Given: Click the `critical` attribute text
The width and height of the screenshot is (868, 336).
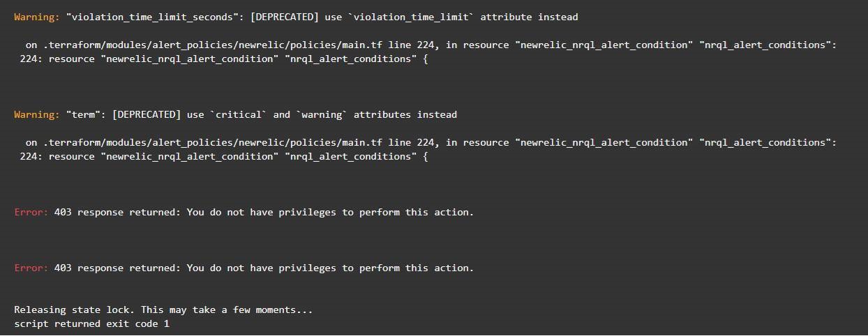Looking at the screenshot, I should pyautogui.click(x=239, y=114).
